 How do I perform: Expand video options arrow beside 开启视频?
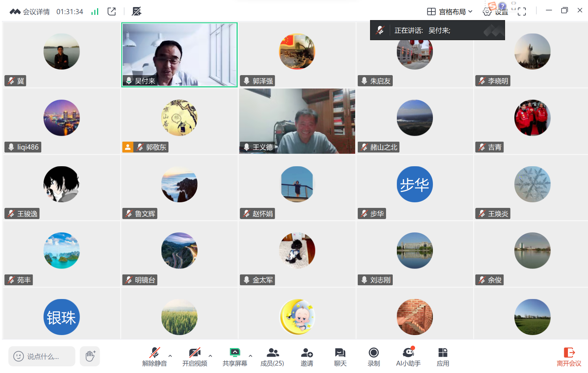[x=211, y=356]
